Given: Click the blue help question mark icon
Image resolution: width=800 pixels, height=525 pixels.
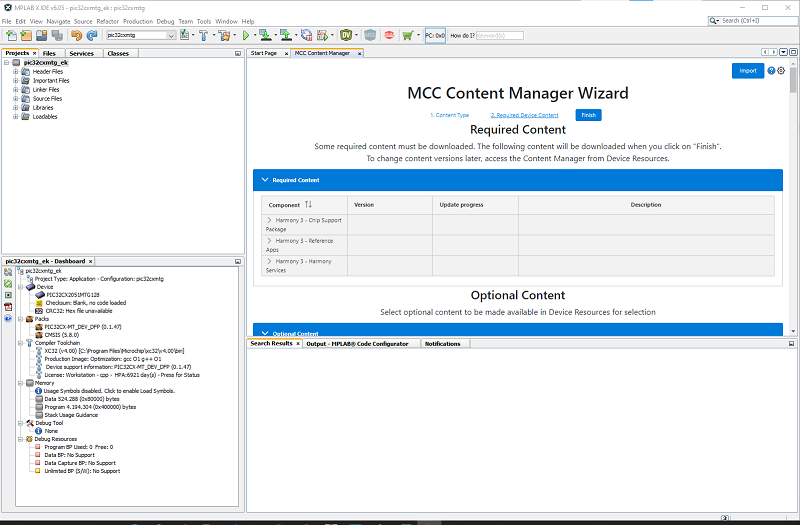Looking at the screenshot, I should click(771, 70).
